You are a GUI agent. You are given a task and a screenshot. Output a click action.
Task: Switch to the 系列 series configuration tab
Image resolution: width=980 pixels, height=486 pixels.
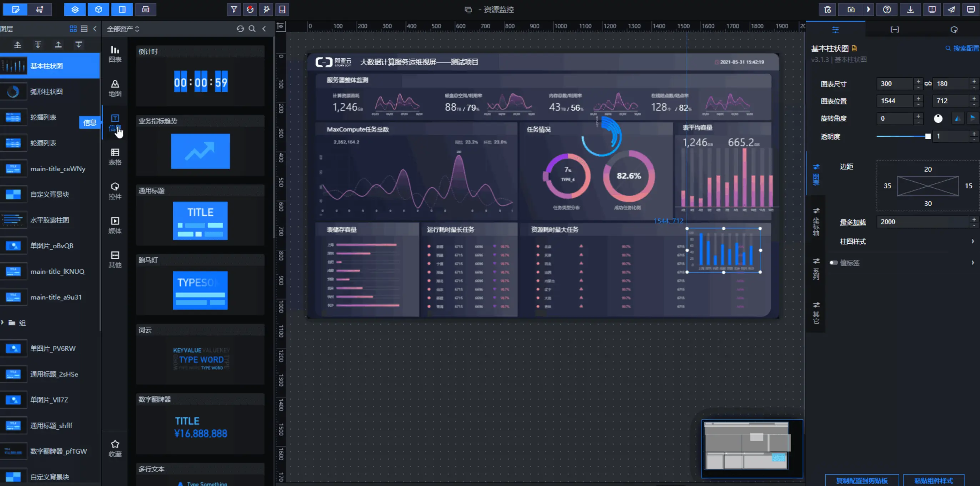pyautogui.click(x=816, y=269)
